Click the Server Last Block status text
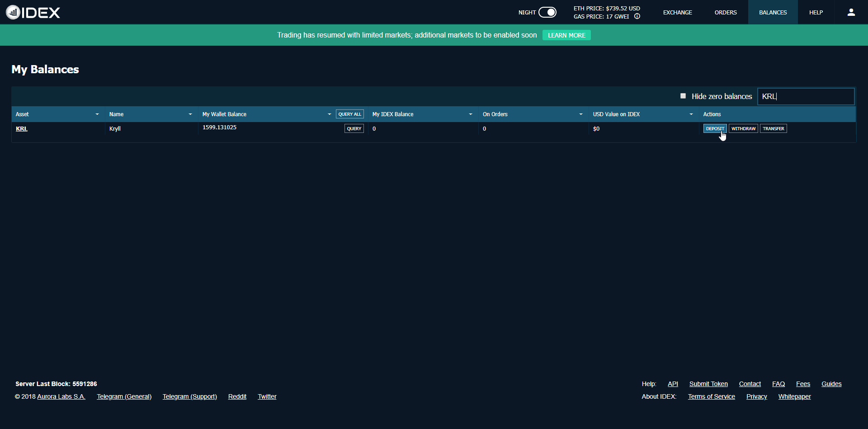 56,384
